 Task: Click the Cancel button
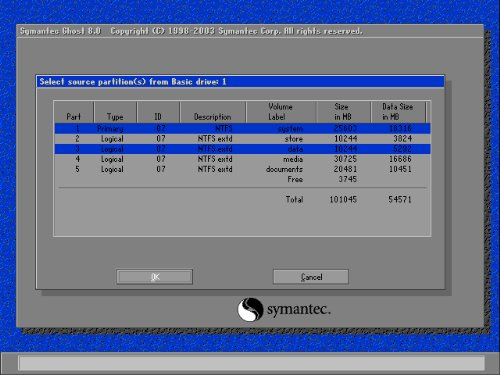click(311, 277)
